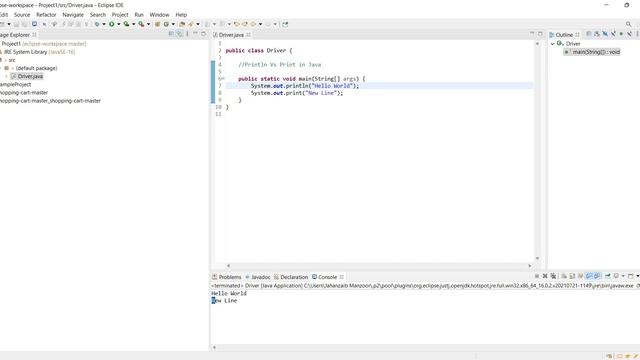This screenshot has width=640, height=360.
Task: Select the Driver.java editor tab
Action: (x=231, y=35)
